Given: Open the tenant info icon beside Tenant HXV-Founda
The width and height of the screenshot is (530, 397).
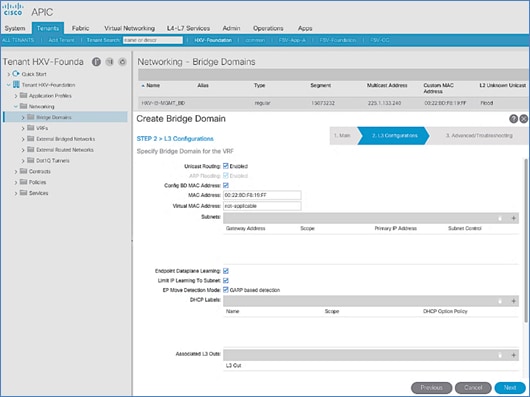Looking at the screenshot, I should (96, 62).
